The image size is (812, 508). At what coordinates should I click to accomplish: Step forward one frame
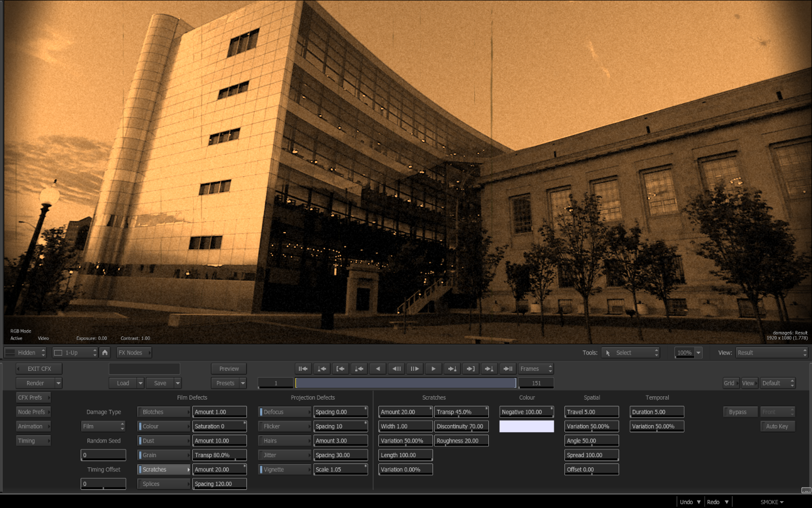point(415,369)
